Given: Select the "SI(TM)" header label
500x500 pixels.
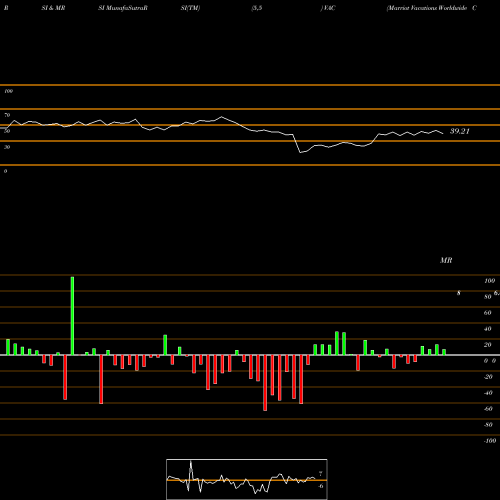Looking at the screenshot, I should pos(190,8).
